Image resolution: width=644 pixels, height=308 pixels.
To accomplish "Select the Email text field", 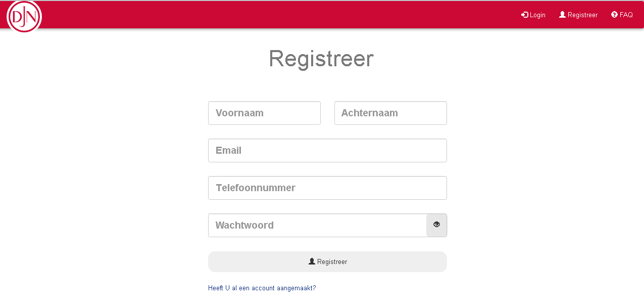I will (x=327, y=150).
